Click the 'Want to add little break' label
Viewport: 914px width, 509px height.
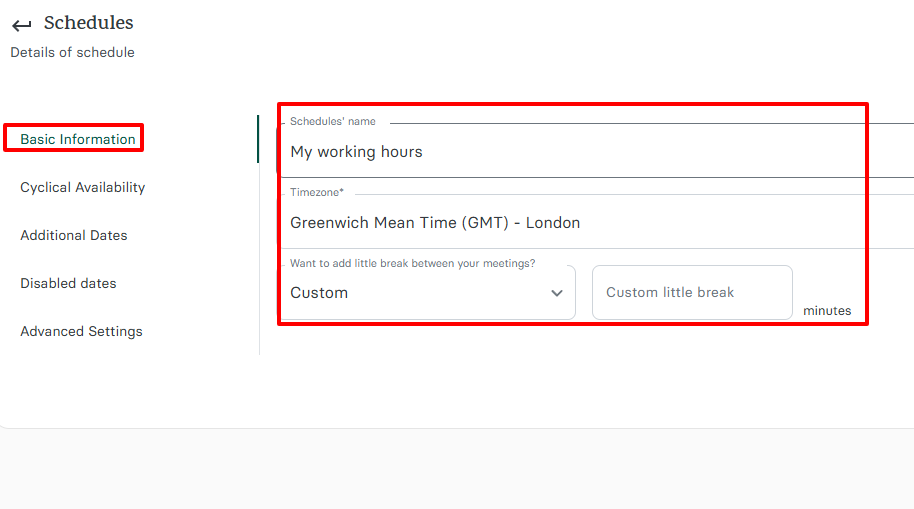[x=412, y=264]
